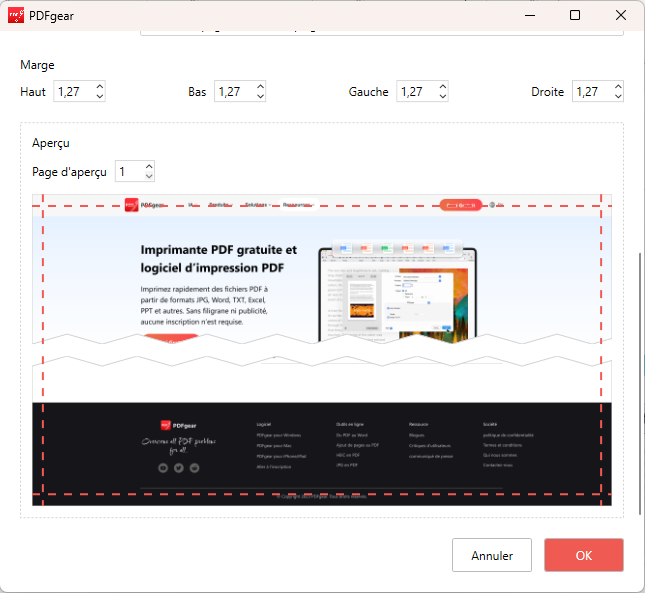This screenshot has width=645, height=593.
Task: Click the page preview thumbnail
Action: point(322,350)
